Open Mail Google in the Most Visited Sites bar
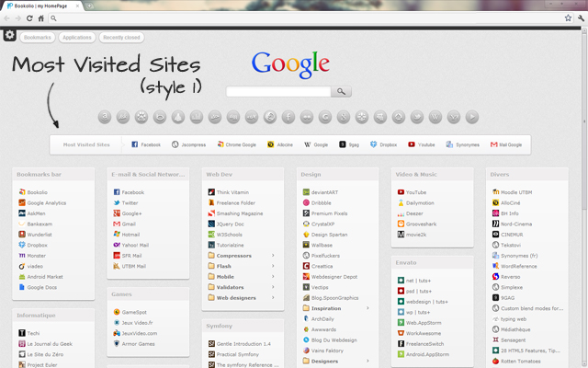 506,144
